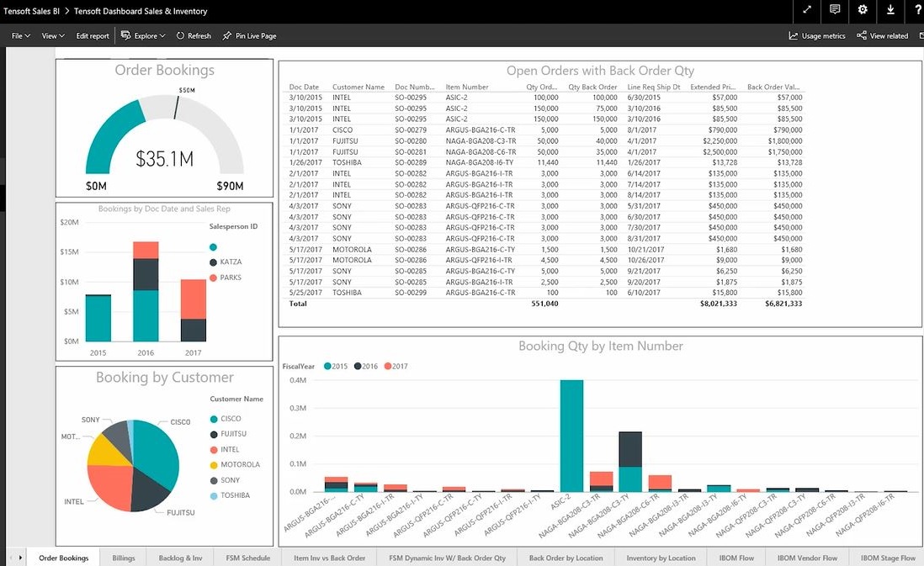Switch to the FSM Schedule tab
Image resolution: width=924 pixels, height=566 pixels.
(x=248, y=558)
